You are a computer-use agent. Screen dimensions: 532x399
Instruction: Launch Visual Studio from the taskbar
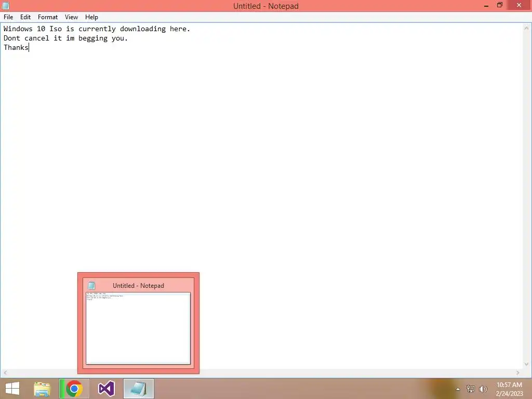pos(106,389)
